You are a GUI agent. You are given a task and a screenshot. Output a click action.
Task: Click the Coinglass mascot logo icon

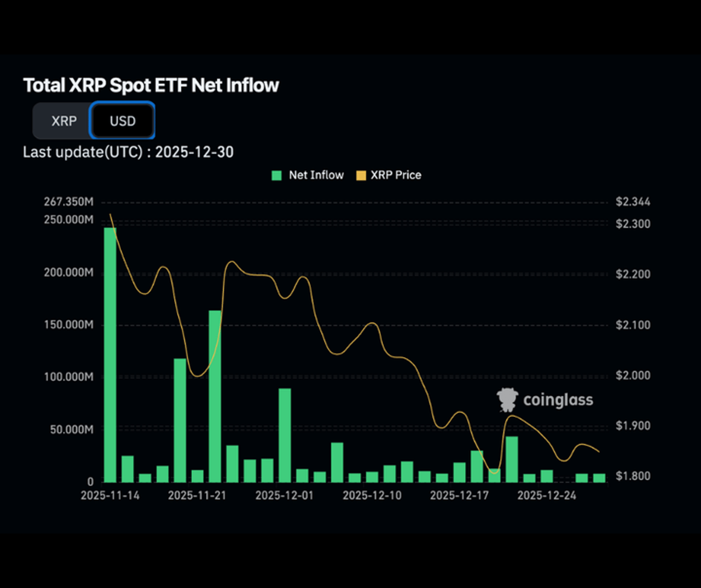[506, 400]
